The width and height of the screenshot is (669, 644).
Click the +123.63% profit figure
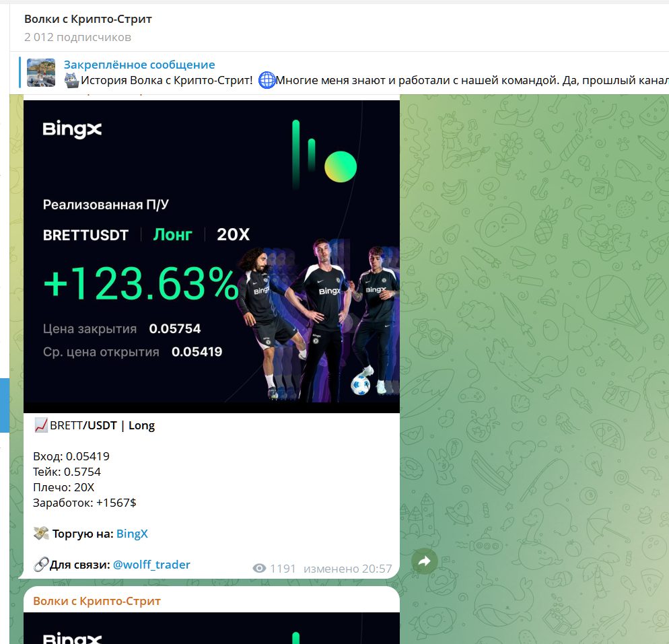tap(141, 283)
